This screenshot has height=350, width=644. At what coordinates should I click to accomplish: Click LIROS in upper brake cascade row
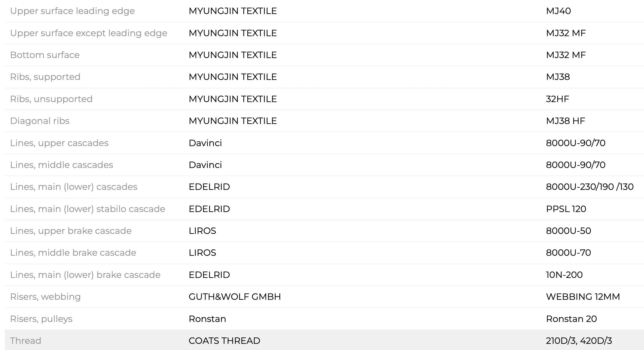coord(202,231)
